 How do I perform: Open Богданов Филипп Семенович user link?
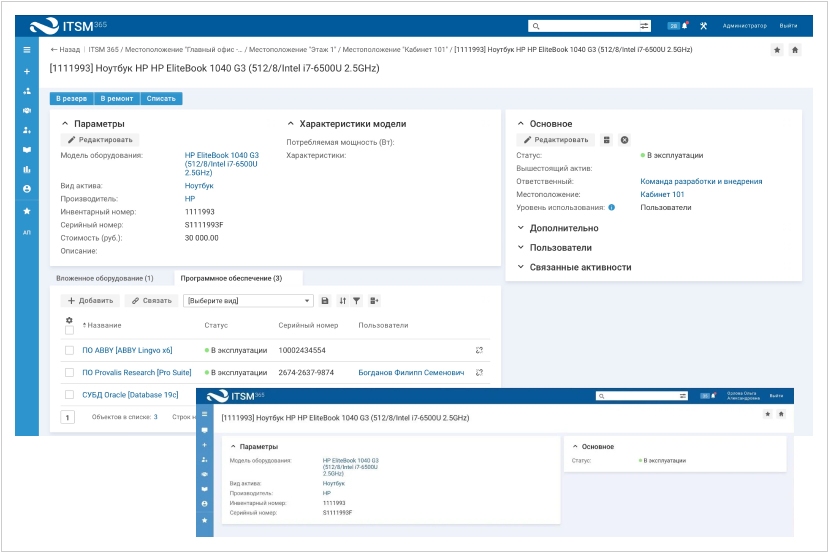411,372
